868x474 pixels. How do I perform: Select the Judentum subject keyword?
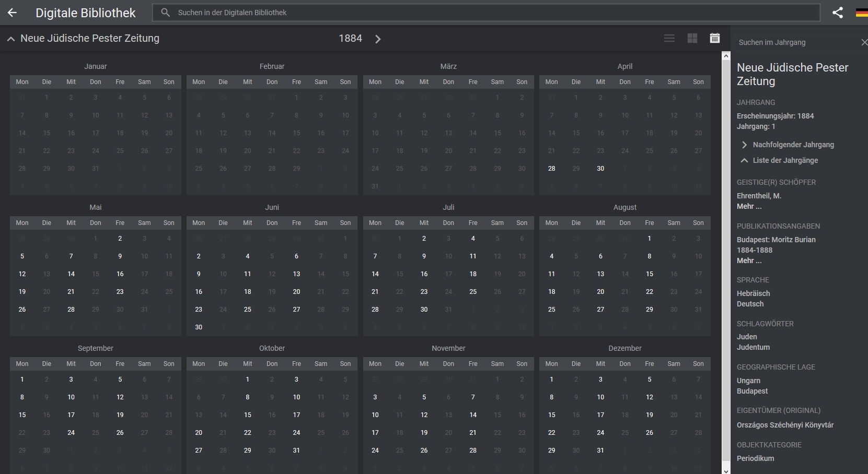click(x=753, y=347)
